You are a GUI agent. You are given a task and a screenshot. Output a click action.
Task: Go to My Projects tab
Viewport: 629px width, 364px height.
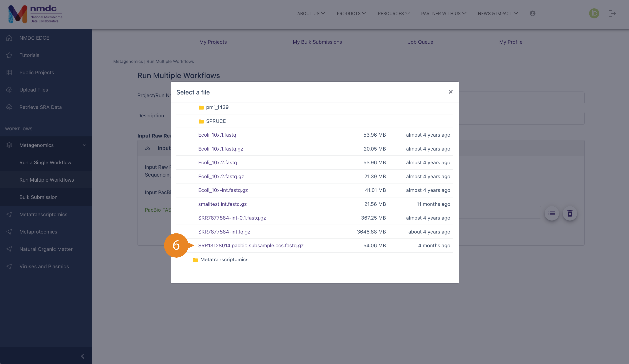coord(213,42)
